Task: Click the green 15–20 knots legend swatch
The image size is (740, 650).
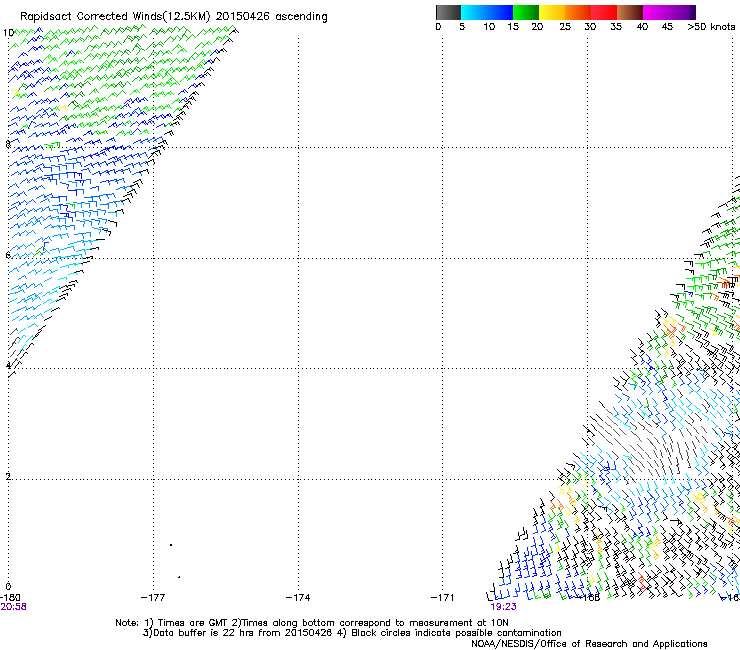Action: tap(526, 12)
